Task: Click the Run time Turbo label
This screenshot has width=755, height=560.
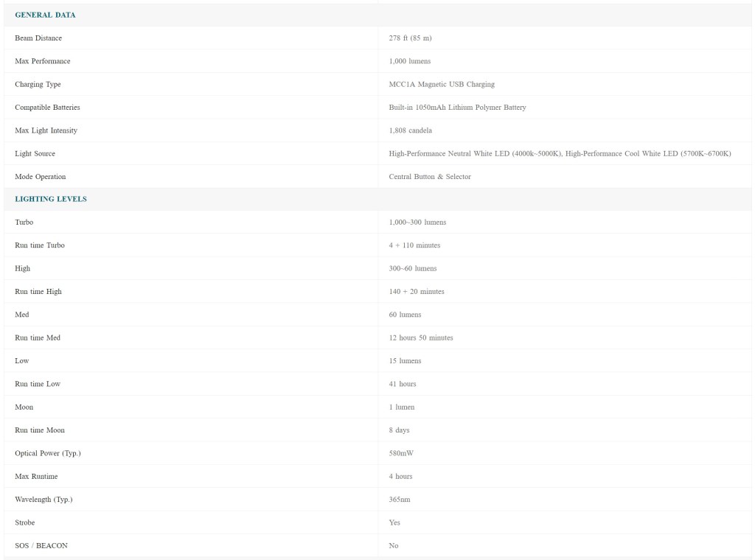Action: (x=40, y=245)
